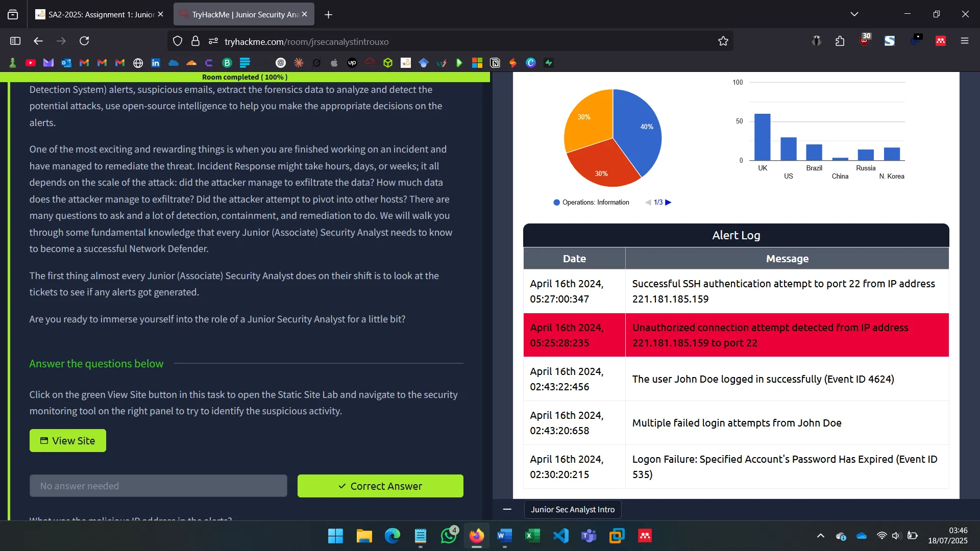The height and width of the screenshot is (551, 980).
Task: Advance to next chart page with forward arrow
Action: [669, 202]
